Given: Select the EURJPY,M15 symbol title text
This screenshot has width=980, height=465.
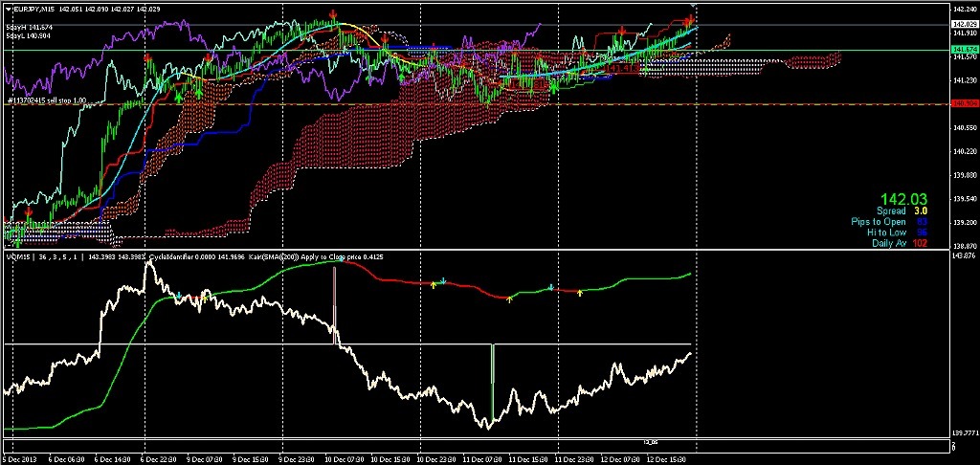Looking at the screenshot, I should [33, 8].
